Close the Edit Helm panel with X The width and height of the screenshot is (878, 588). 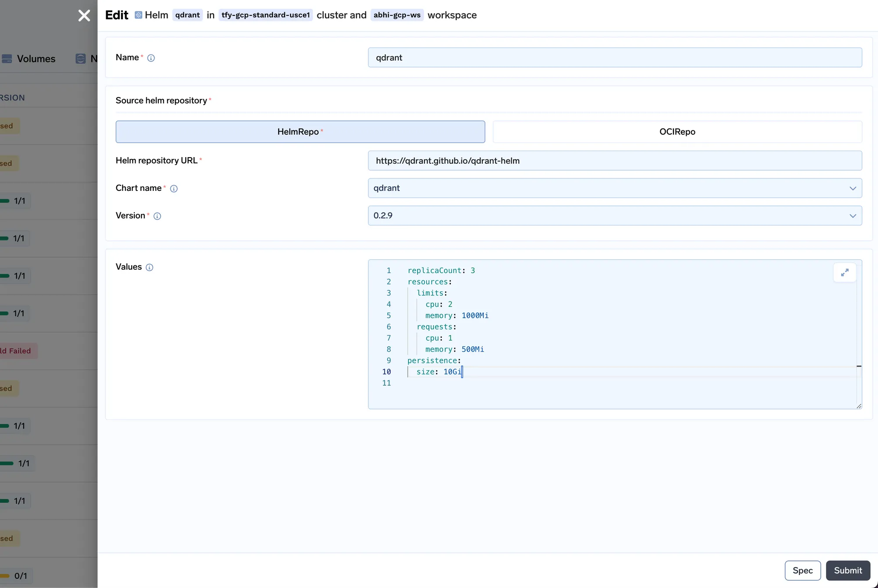tap(84, 16)
